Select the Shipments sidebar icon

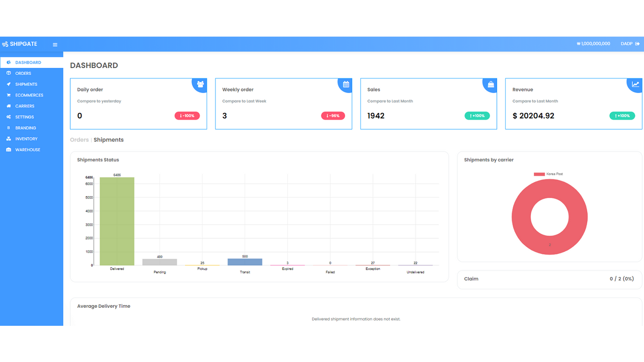tap(9, 84)
